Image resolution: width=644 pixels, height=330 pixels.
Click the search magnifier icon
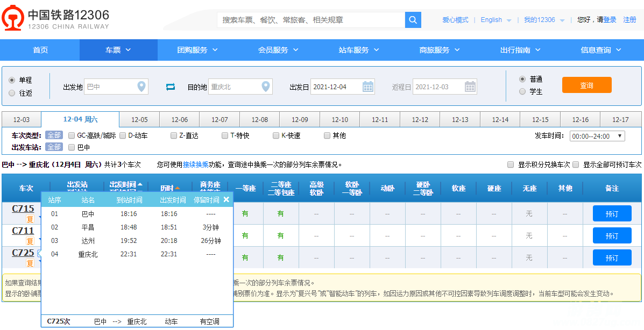(413, 20)
